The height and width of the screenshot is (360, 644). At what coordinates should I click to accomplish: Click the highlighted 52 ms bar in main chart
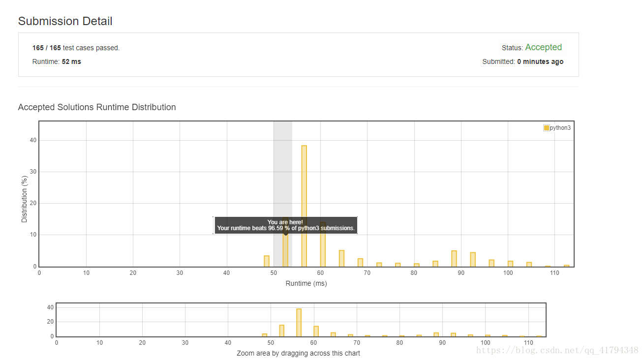(285, 242)
